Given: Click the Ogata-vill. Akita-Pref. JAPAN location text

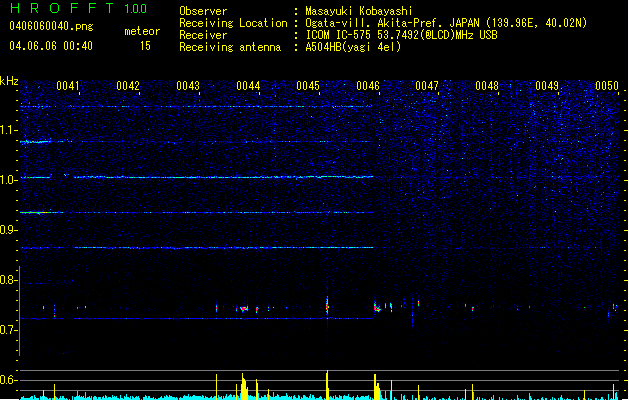Looking at the screenshot, I should click(x=446, y=23).
